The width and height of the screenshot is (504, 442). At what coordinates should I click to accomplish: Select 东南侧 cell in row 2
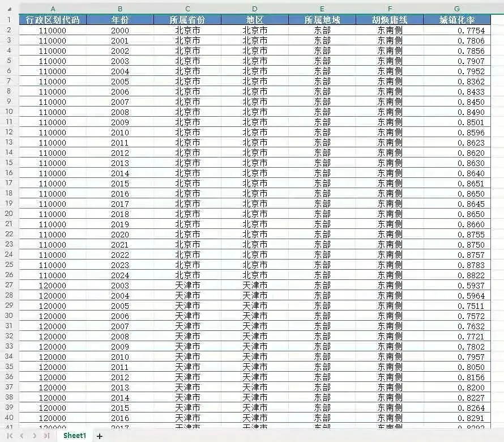390,31
